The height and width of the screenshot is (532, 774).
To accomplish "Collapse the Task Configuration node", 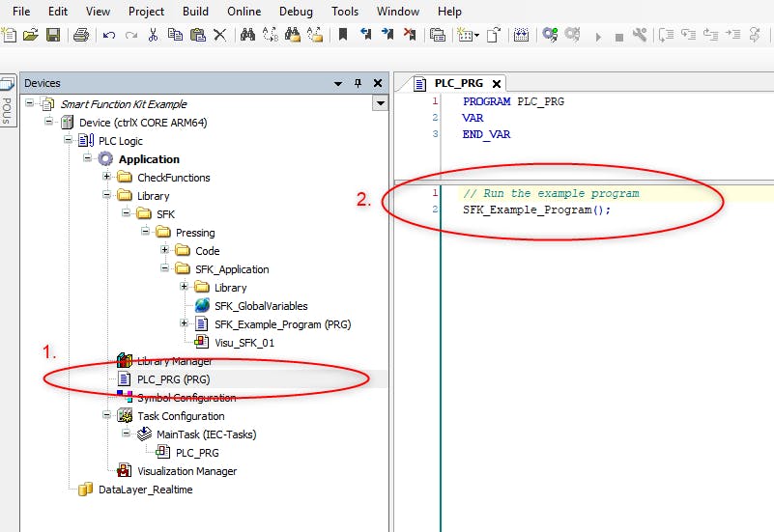I will pyautogui.click(x=106, y=414).
